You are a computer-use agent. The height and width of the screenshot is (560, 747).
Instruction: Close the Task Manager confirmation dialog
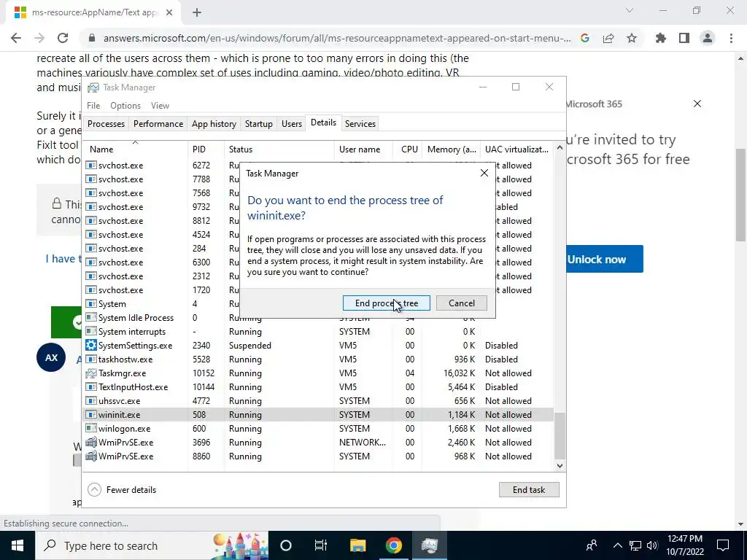(x=484, y=174)
